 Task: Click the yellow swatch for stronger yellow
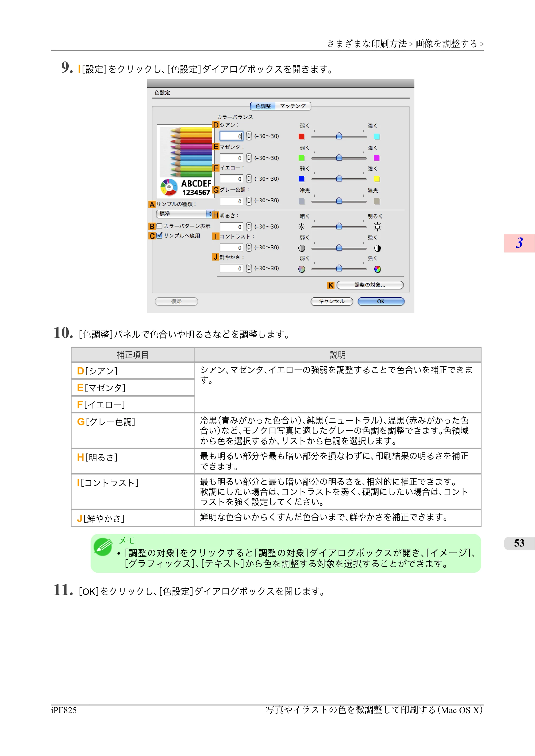click(x=377, y=179)
